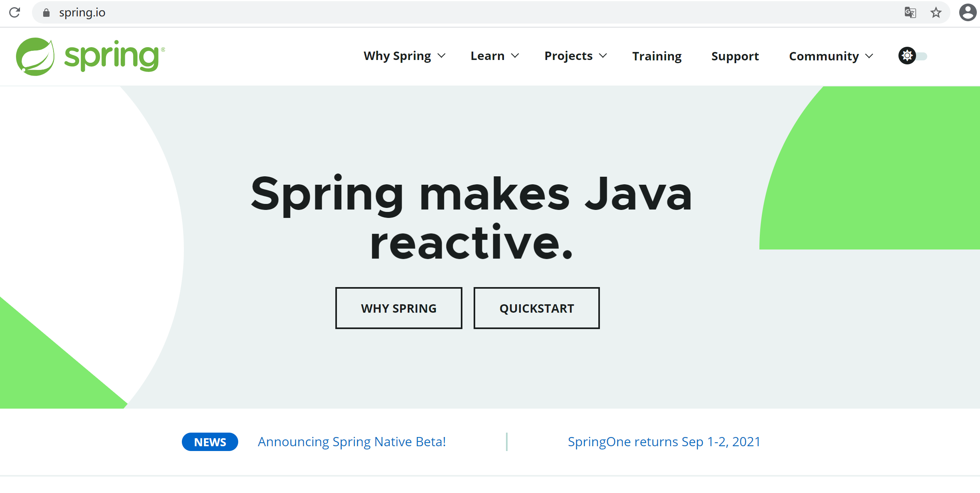The image size is (980, 493).
Task: Expand the Why Spring dropdown menu
Action: (x=404, y=56)
